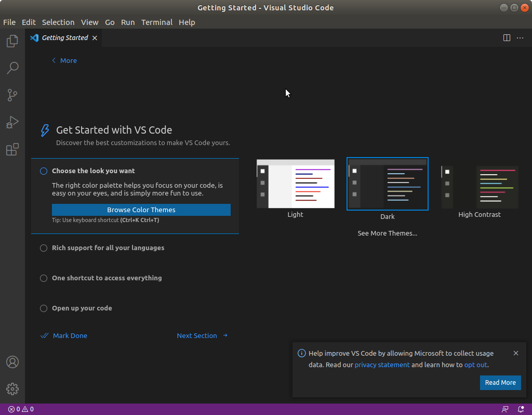The height and width of the screenshot is (415, 532).
Task: Click the 'Dark' theme label
Action: point(388,217)
